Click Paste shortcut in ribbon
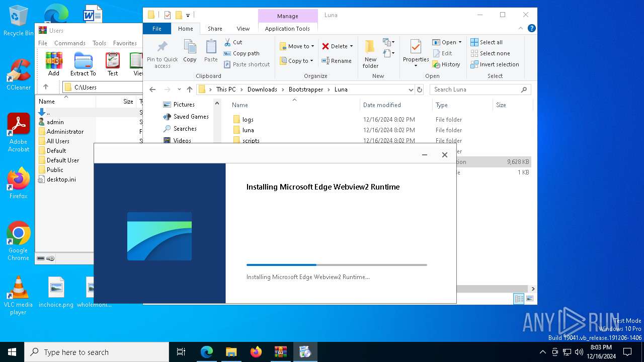Viewport: 644px width, 362px height. click(x=247, y=64)
